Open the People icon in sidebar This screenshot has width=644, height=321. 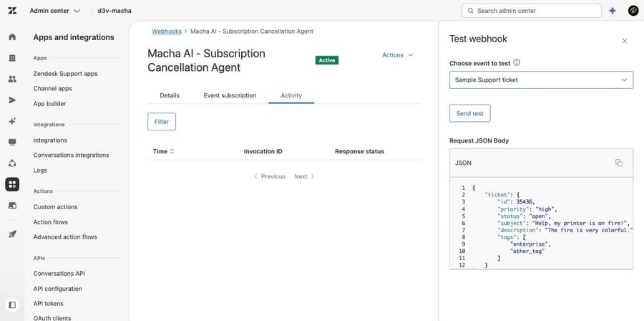[x=12, y=79]
